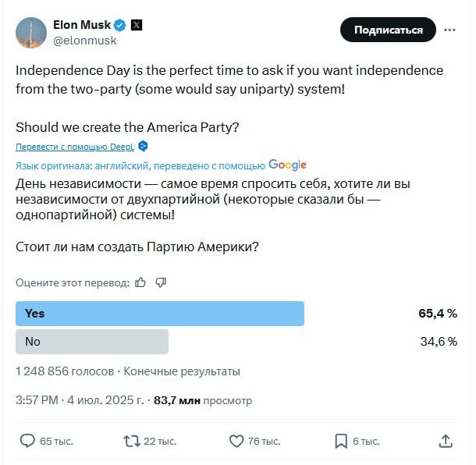
Task: Click the share upload icon
Action: [x=446, y=441]
